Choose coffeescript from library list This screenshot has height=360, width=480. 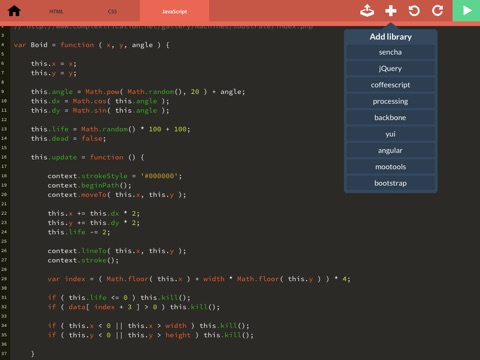(390, 85)
